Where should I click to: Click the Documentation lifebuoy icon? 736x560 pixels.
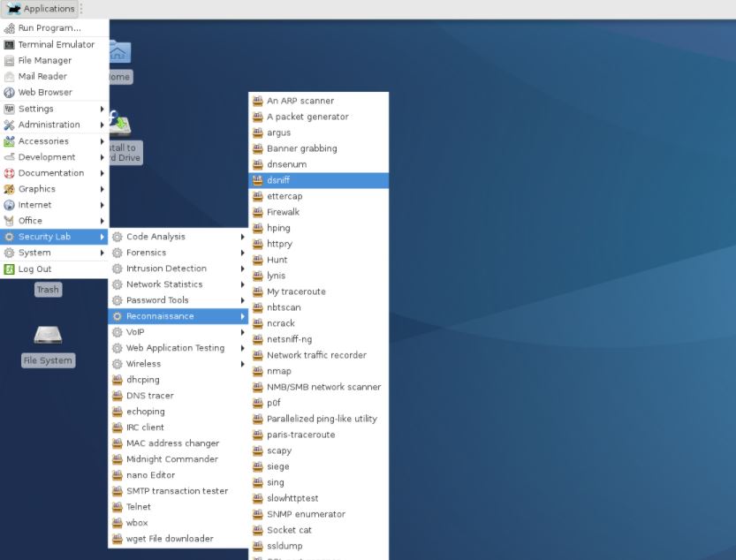coord(9,173)
